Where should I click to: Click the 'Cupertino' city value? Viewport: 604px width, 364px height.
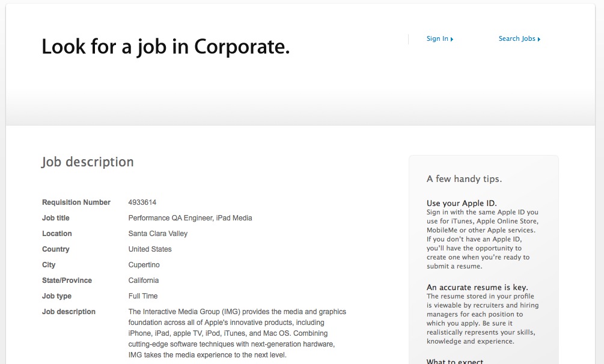144,265
